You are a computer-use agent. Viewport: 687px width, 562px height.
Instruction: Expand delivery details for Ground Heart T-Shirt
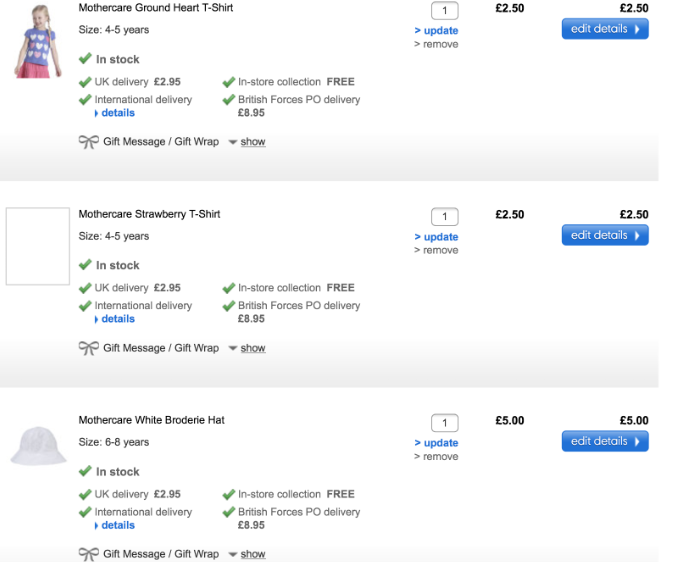[117, 113]
